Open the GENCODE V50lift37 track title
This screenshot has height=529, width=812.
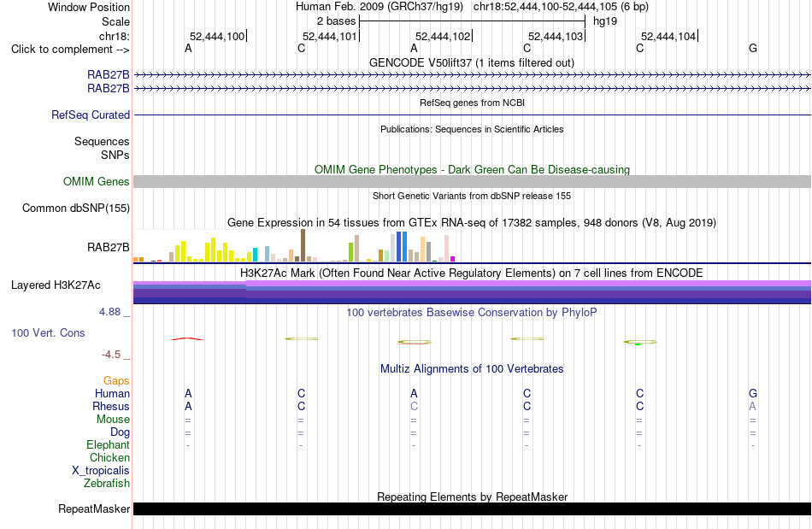click(x=472, y=62)
